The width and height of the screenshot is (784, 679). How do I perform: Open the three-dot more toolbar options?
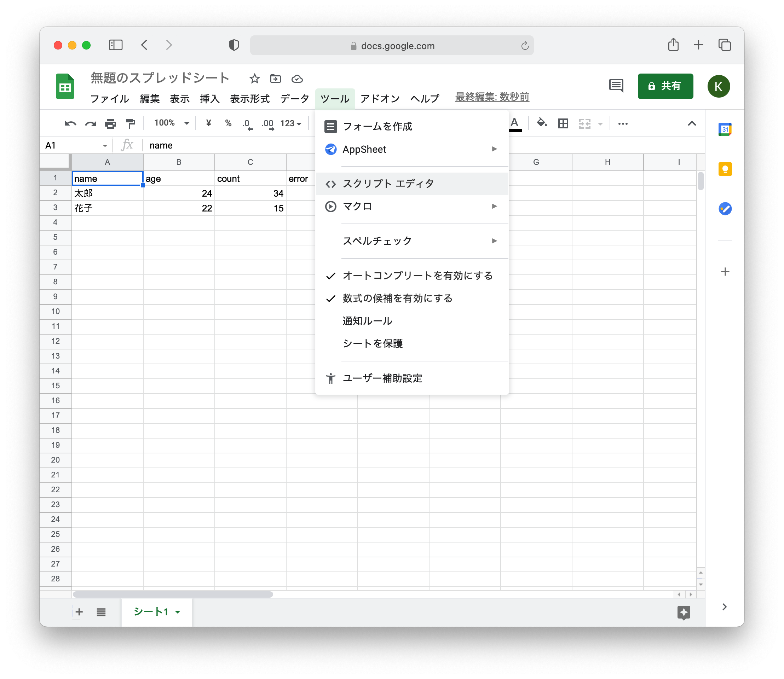tap(623, 123)
